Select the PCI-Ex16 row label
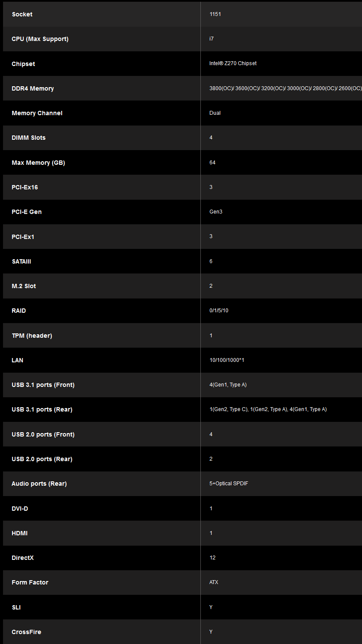The width and height of the screenshot is (362, 644). click(25, 187)
